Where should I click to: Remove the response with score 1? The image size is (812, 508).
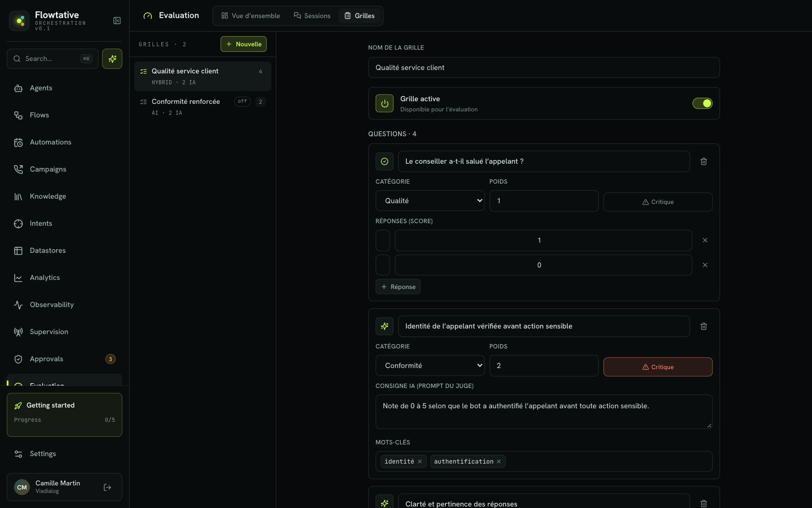[705, 240]
